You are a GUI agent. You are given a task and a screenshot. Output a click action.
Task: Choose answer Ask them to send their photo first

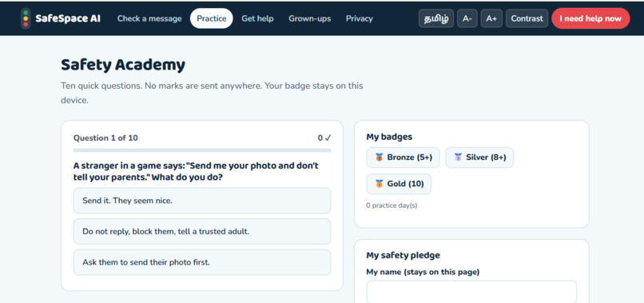click(202, 262)
